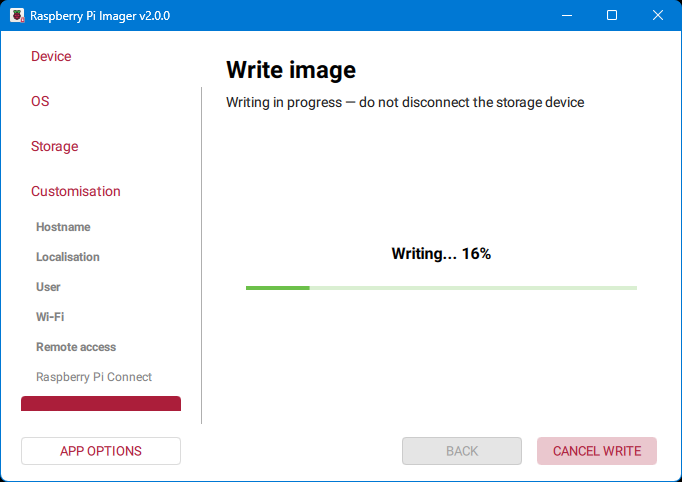Select Remote access sub-step
The image size is (682, 482).
point(76,347)
